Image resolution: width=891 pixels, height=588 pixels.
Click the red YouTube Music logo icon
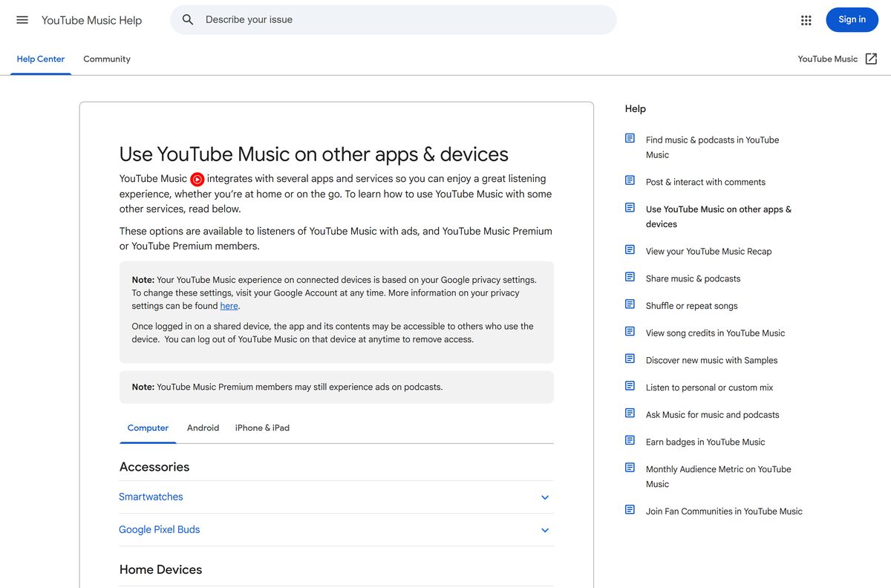click(x=197, y=179)
